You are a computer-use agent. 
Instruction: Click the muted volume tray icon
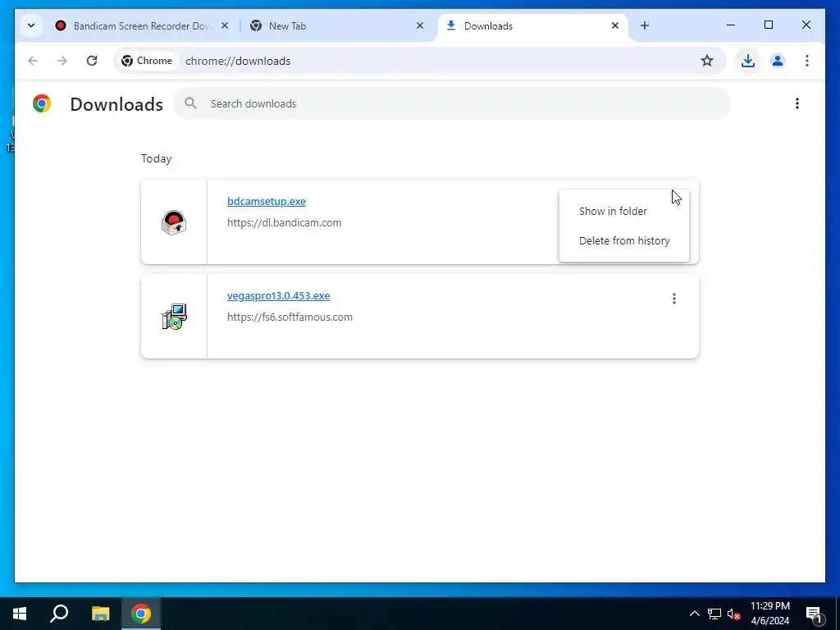[733, 614]
